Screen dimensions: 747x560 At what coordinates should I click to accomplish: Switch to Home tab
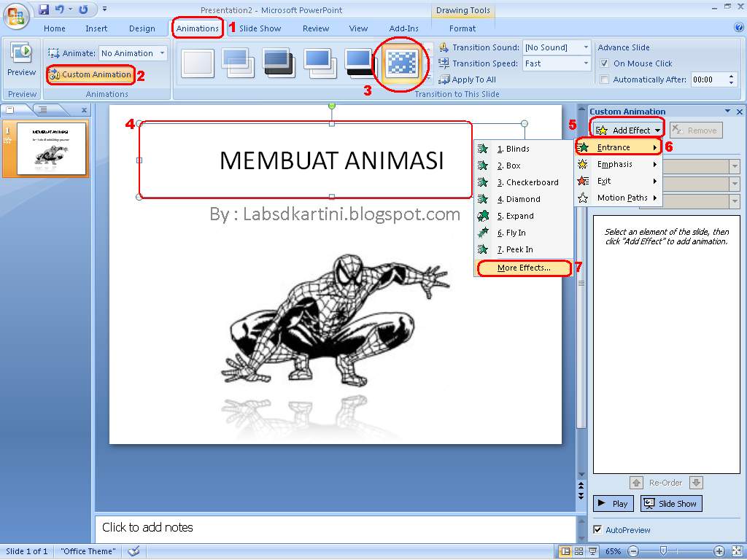tap(54, 28)
